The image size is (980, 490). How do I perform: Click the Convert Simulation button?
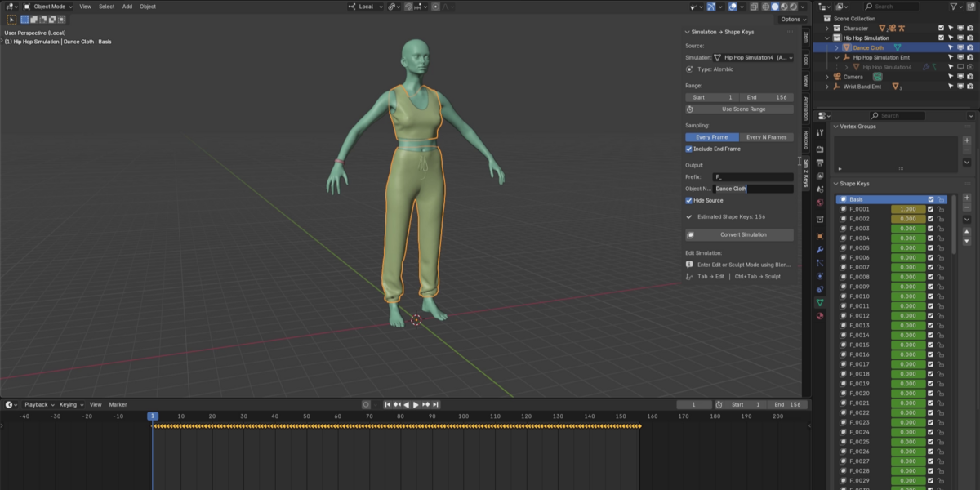[739, 234]
